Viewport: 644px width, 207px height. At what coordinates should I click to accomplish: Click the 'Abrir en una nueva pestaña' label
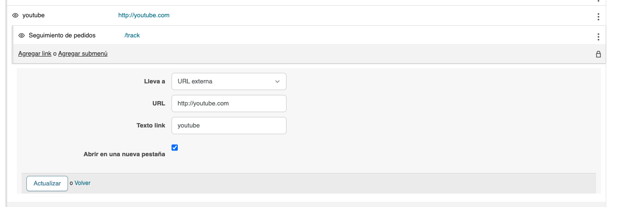click(x=124, y=154)
